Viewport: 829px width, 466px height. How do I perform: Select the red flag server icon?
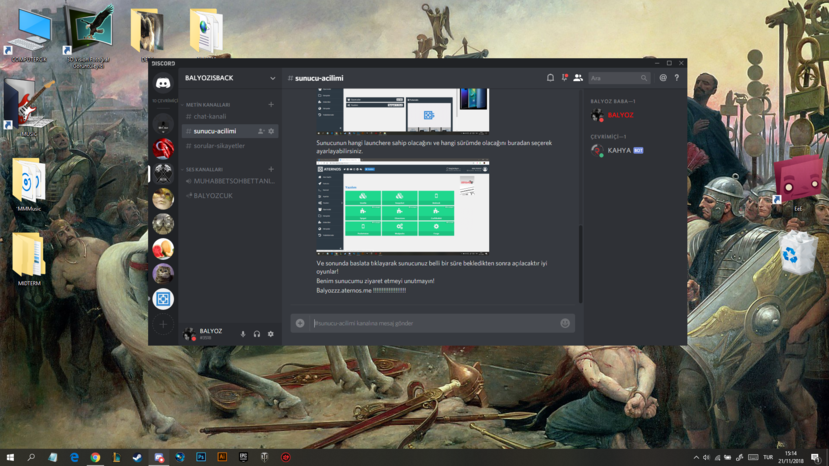pos(163,149)
